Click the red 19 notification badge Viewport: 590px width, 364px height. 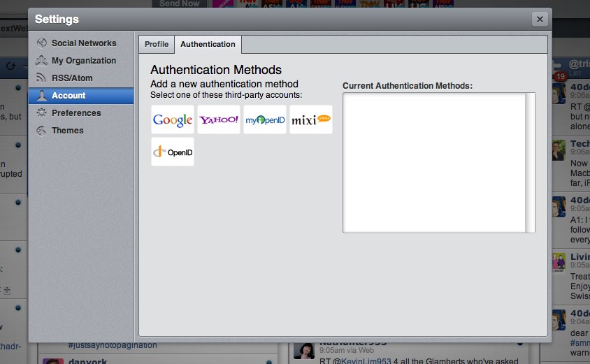(x=561, y=76)
